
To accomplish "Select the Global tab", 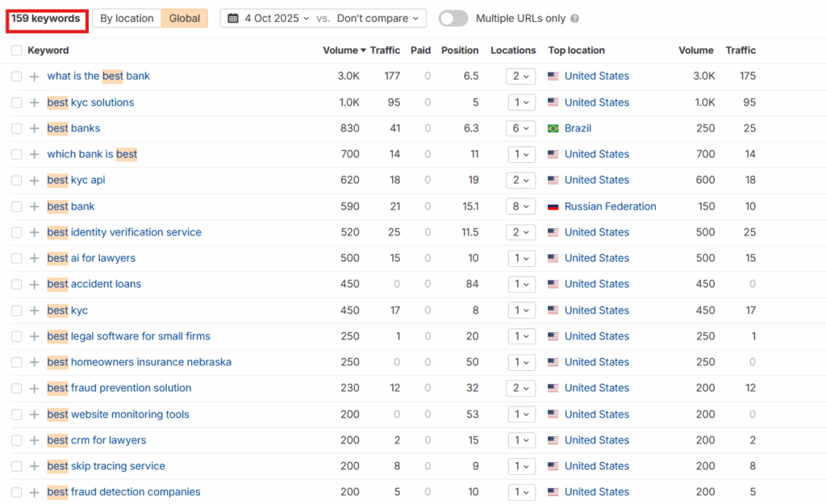I will (x=185, y=18).
